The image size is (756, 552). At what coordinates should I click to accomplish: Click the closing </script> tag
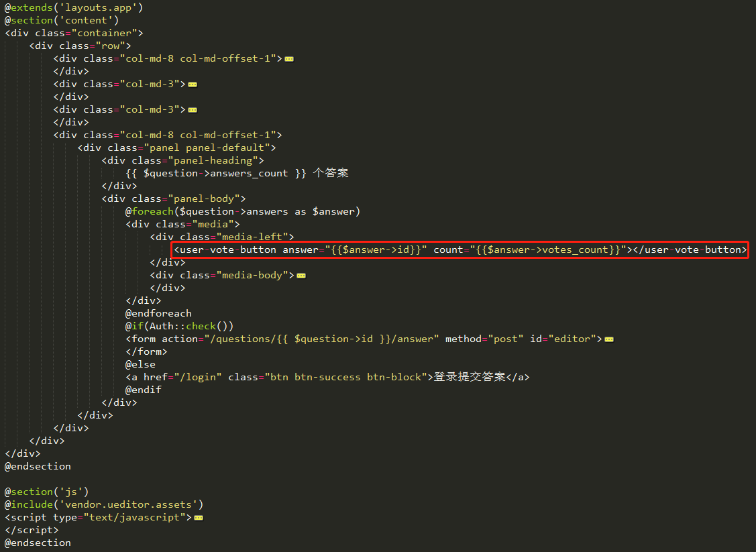pyautogui.click(x=32, y=530)
